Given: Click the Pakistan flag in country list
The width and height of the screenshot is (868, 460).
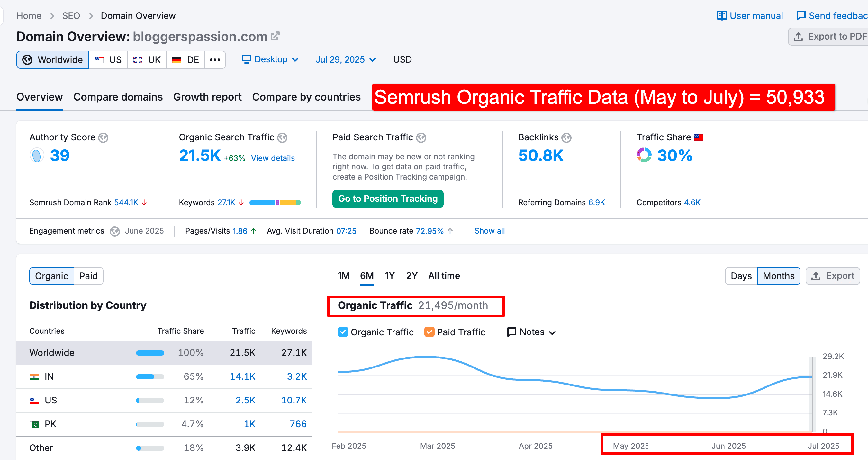Looking at the screenshot, I should coord(34,424).
